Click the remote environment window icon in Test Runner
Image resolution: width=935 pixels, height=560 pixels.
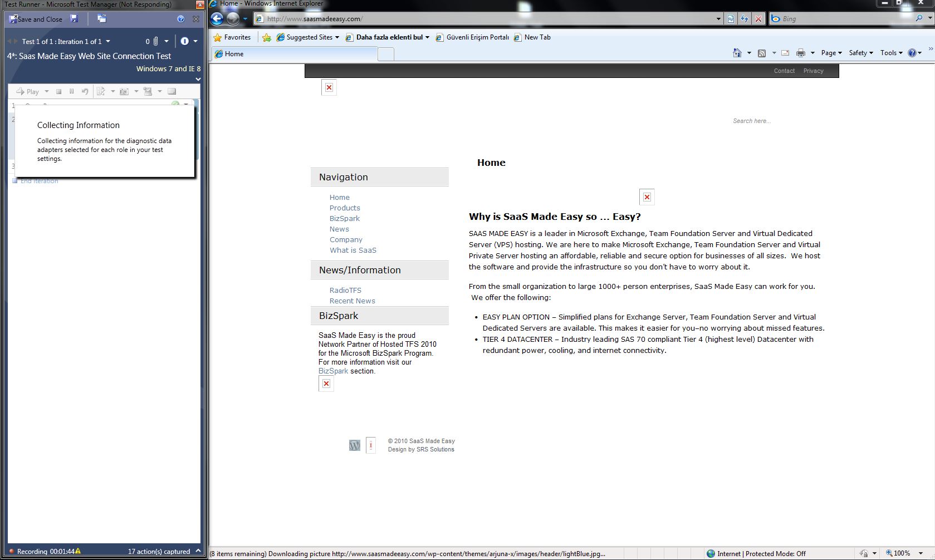[172, 91]
